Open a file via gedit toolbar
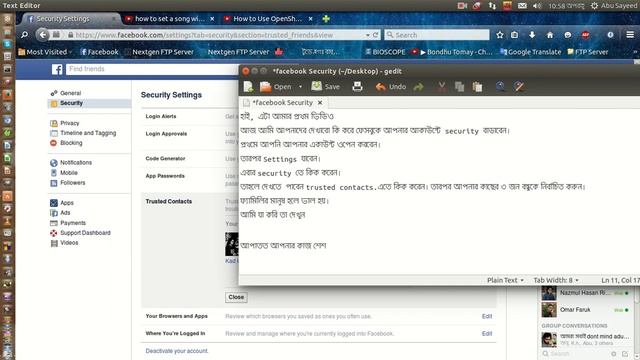This screenshot has width=640, height=360. coord(276,87)
